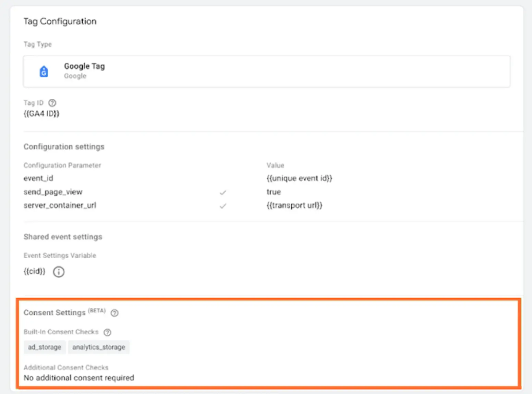Click the Configuration Parameter column header
This screenshot has width=532, height=394.
62,165
